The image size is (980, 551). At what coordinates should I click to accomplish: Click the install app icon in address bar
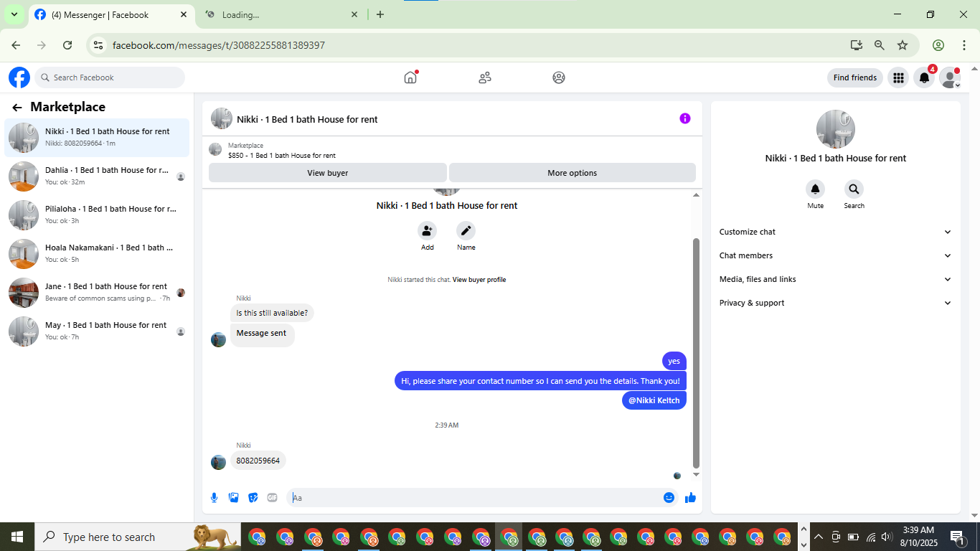(x=857, y=45)
